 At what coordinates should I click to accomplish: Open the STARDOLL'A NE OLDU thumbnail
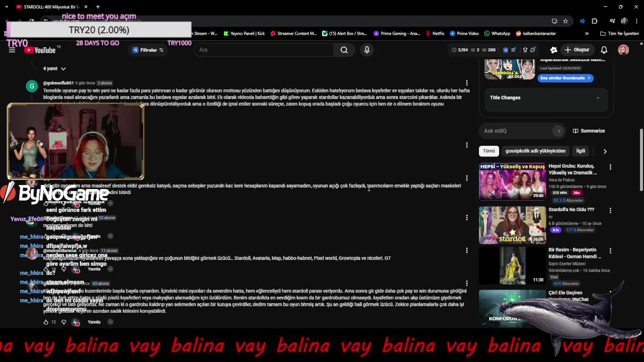[x=510, y=69]
